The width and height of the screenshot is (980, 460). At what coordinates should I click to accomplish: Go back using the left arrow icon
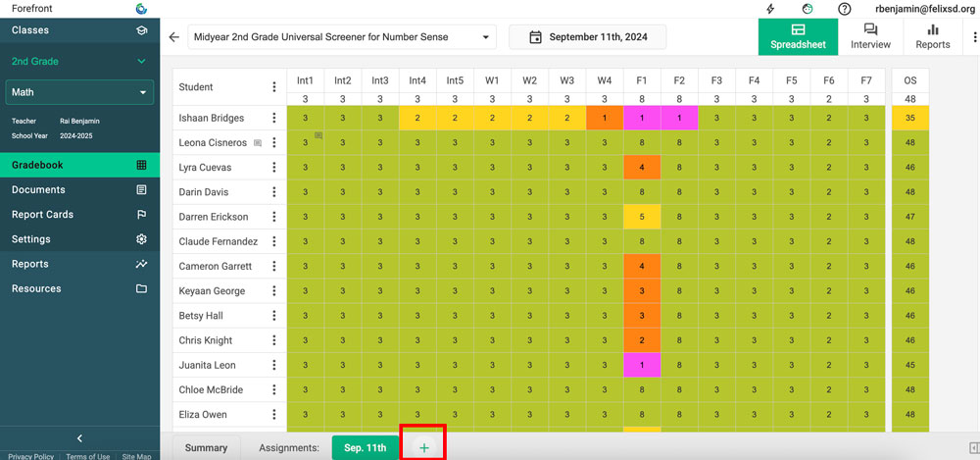point(173,37)
